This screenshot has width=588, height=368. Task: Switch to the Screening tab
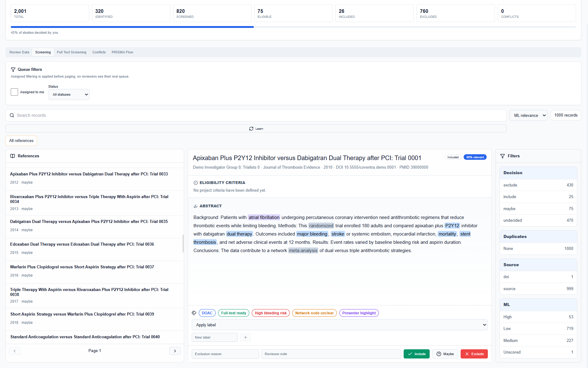click(x=43, y=52)
